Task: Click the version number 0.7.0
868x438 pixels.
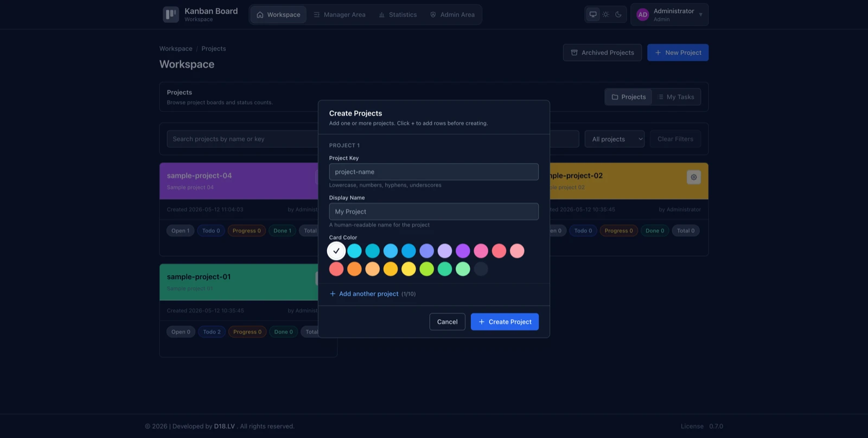Action: 716,426
